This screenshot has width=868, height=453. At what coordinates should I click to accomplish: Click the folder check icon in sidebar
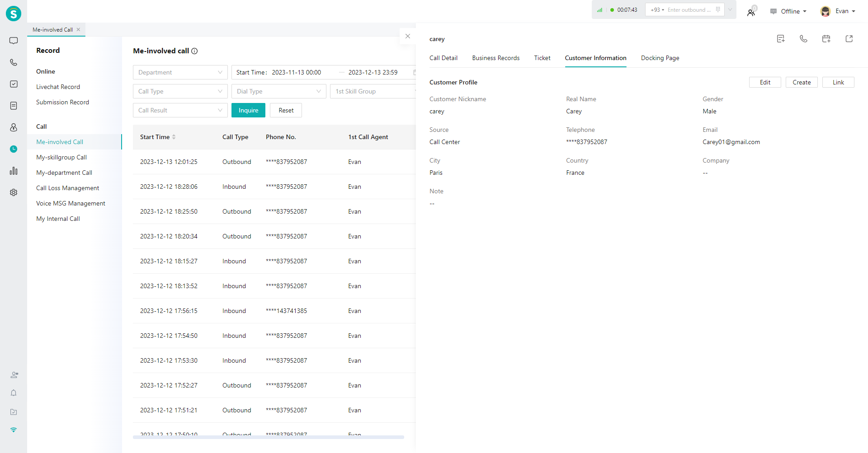point(14,412)
